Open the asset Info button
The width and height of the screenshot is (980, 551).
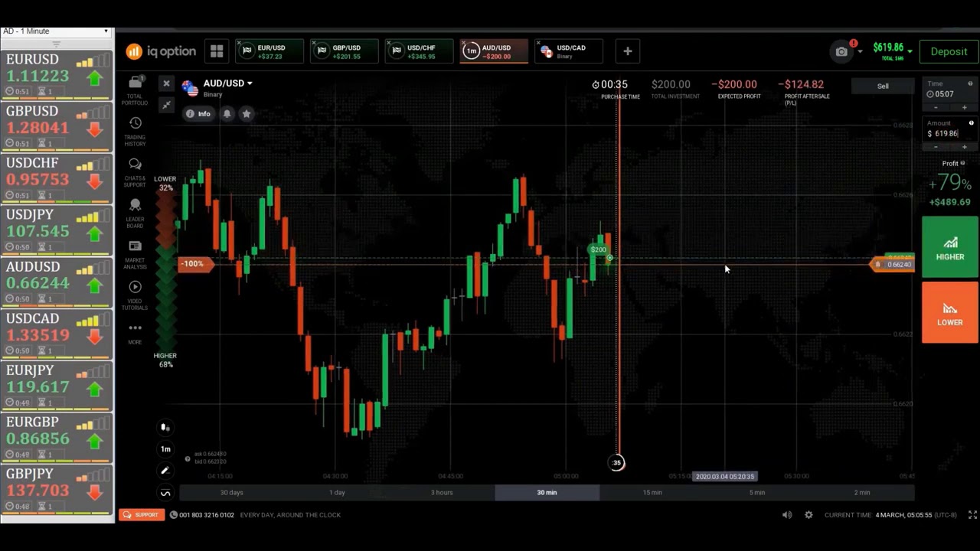(x=198, y=113)
